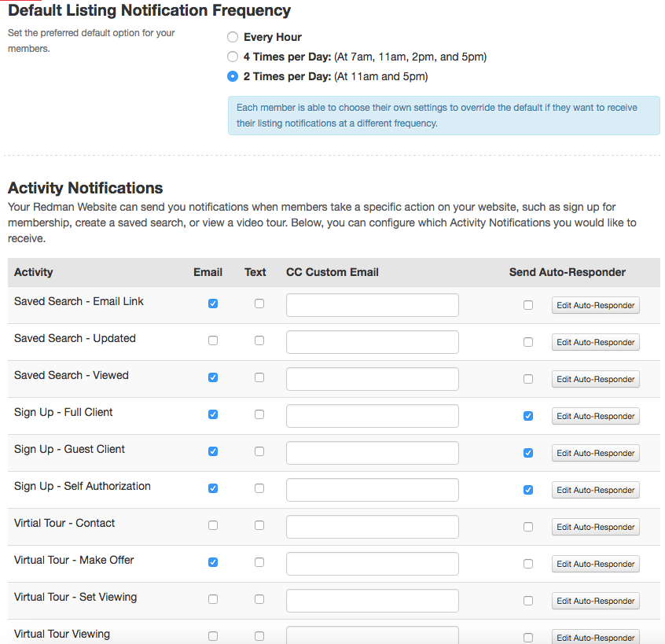The width and height of the screenshot is (665, 644).
Task: Enable Email for Virtial Tour - Contact
Action: 213,524
